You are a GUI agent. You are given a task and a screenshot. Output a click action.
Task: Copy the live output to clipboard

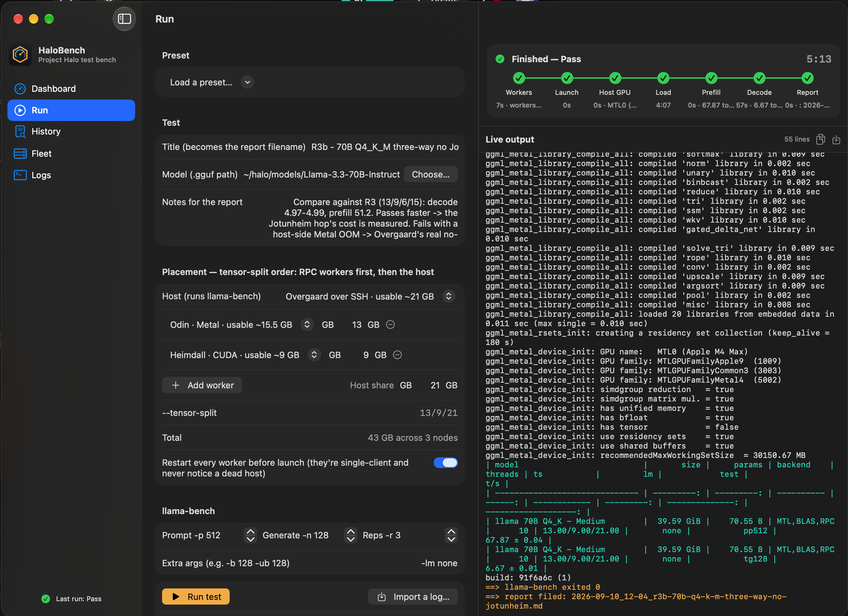click(821, 140)
